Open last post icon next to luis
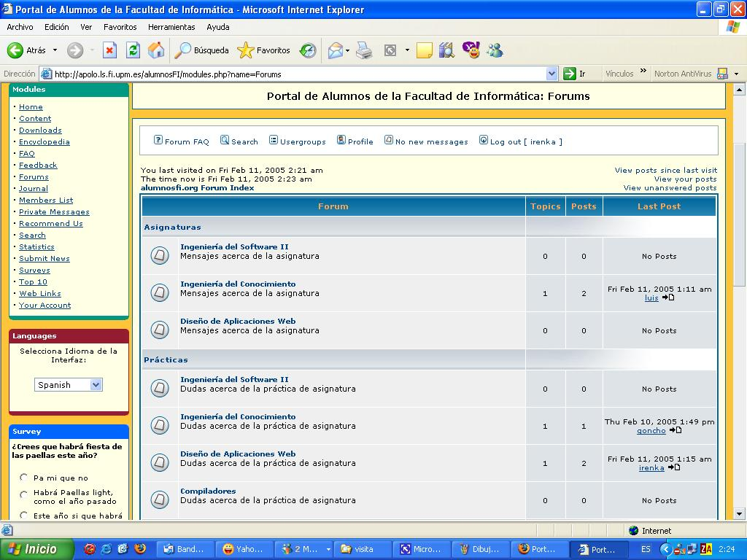Image resolution: width=747 pixels, height=560 pixels. 668,297
